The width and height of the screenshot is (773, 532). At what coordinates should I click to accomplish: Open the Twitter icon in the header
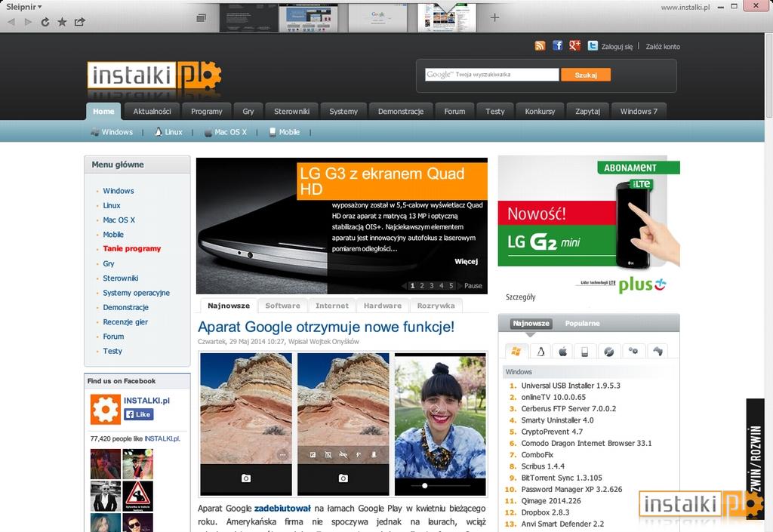click(x=593, y=46)
